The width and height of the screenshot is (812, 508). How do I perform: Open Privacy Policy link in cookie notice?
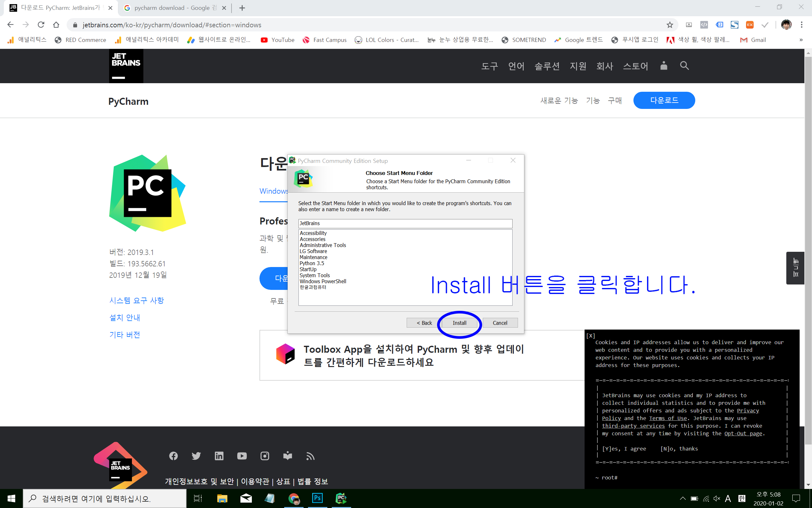click(748, 411)
